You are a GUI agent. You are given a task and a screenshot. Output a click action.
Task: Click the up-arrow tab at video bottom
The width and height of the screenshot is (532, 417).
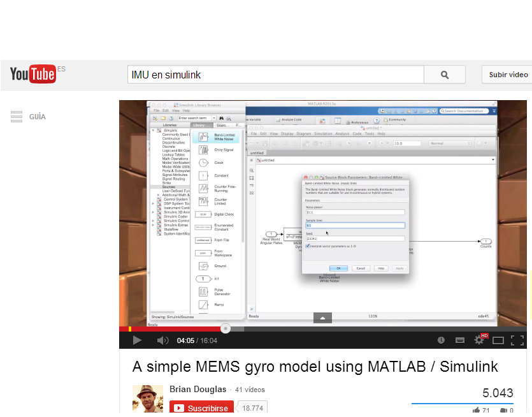[322, 318]
